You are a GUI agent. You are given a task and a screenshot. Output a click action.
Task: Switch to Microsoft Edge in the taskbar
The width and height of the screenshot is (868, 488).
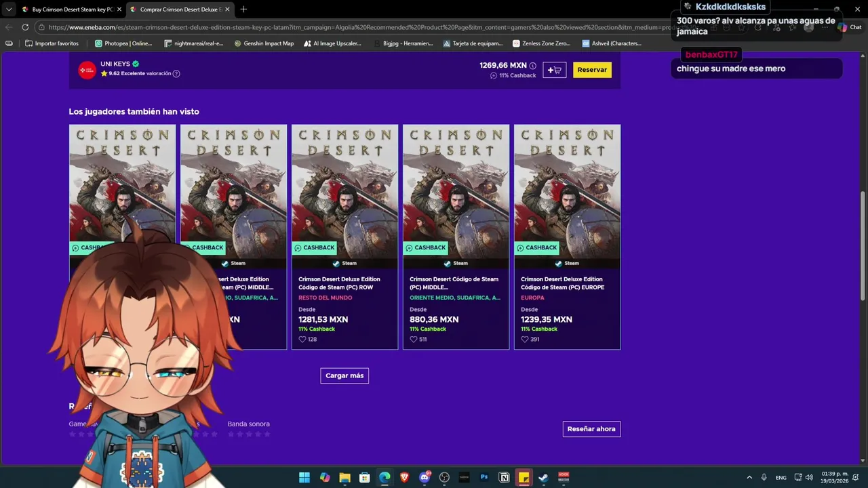click(x=384, y=477)
